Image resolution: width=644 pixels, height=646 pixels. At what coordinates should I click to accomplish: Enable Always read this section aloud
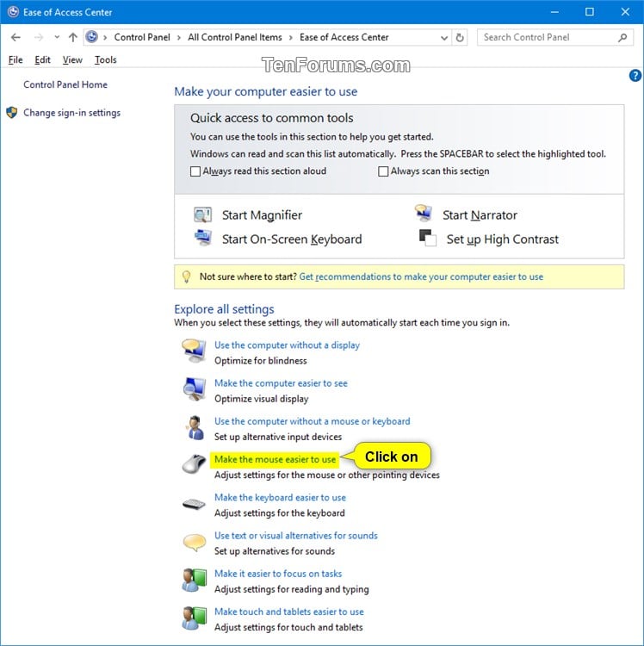click(x=195, y=171)
